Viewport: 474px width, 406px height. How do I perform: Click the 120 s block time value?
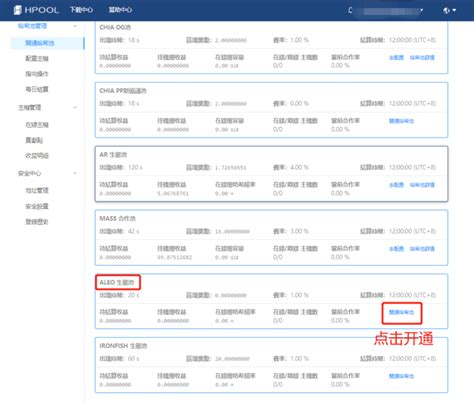pyautogui.click(x=135, y=167)
